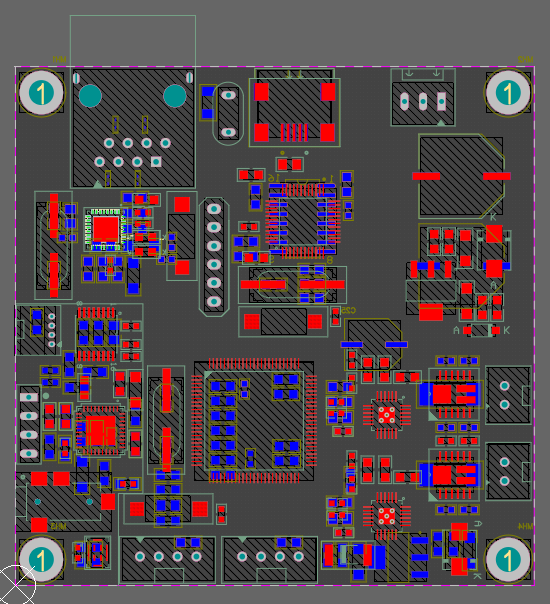Select the QFN chip with large red pad at lower left
The image size is (550, 604).
pyautogui.click(x=101, y=431)
